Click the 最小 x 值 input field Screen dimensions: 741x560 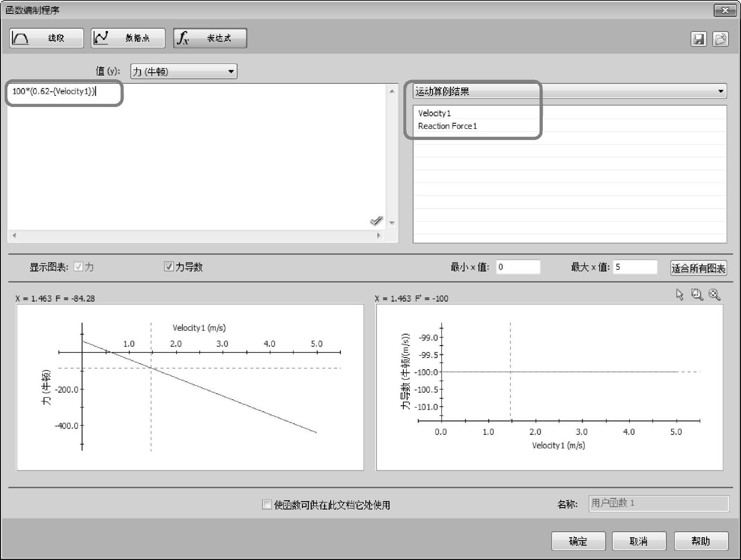click(518, 267)
